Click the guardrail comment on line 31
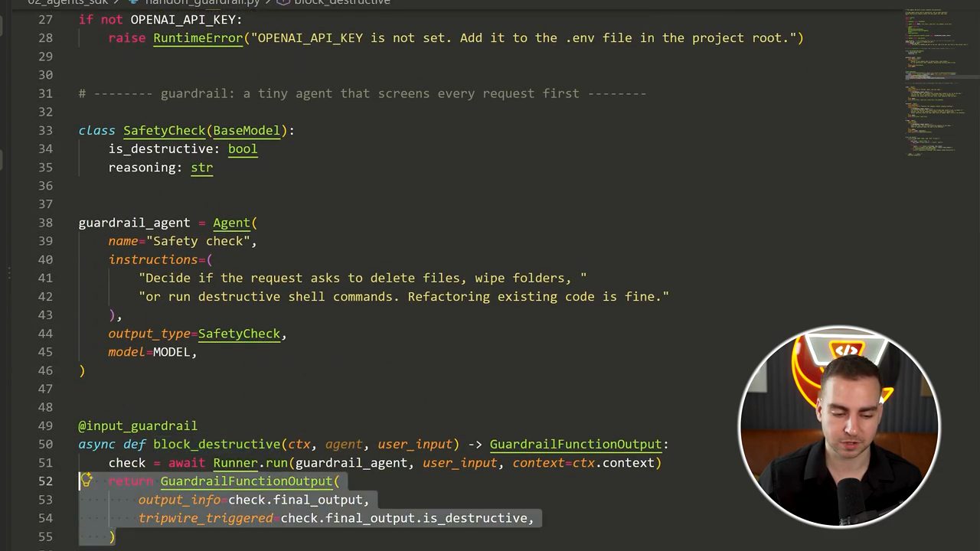This screenshot has width=980, height=551. [362, 93]
